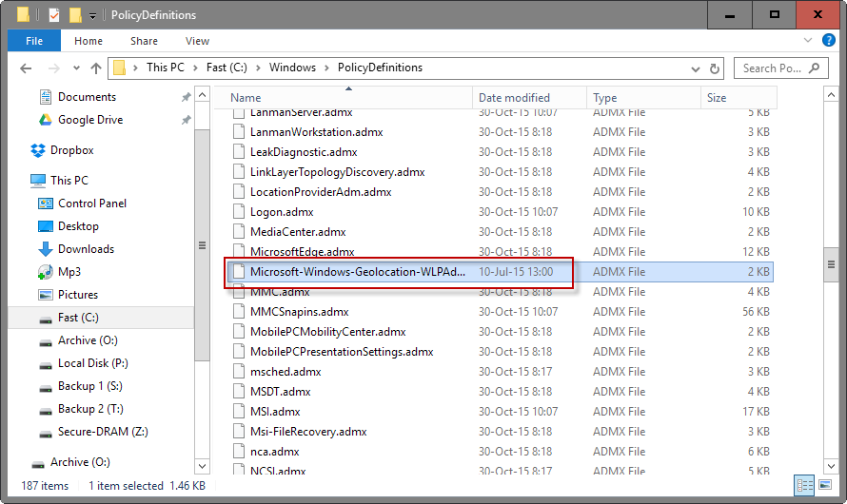Select MobilePCPresentationSettings.admx file

click(x=342, y=352)
